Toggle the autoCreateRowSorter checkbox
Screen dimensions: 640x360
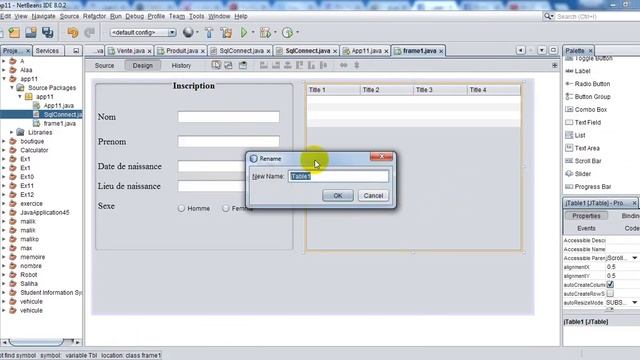click(x=610, y=293)
